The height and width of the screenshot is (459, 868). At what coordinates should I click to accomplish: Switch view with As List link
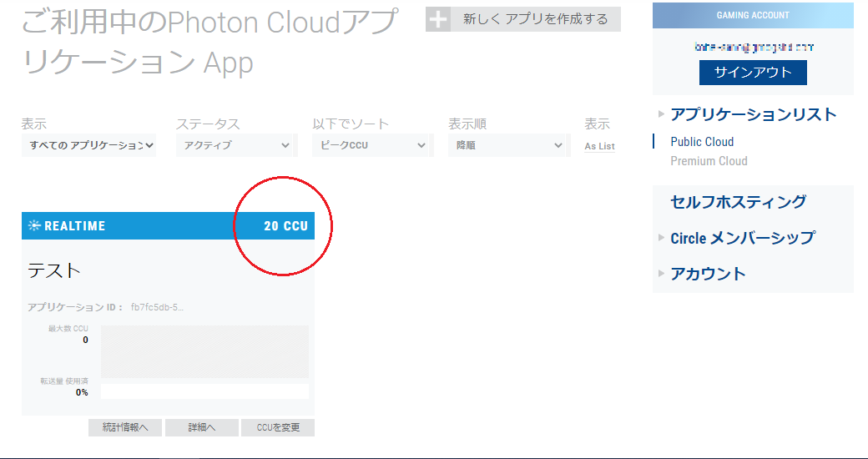[x=599, y=146]
